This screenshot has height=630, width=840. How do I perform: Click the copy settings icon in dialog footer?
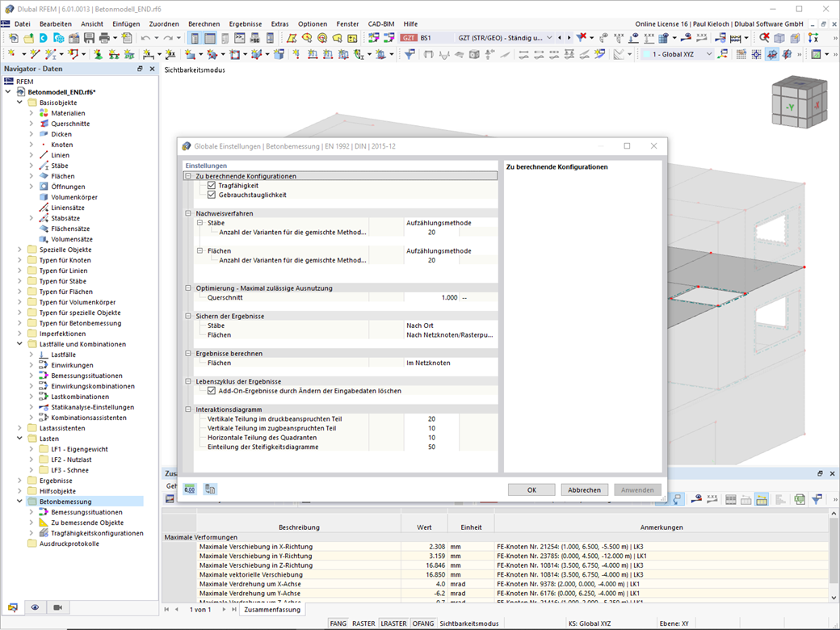(210, 489)
